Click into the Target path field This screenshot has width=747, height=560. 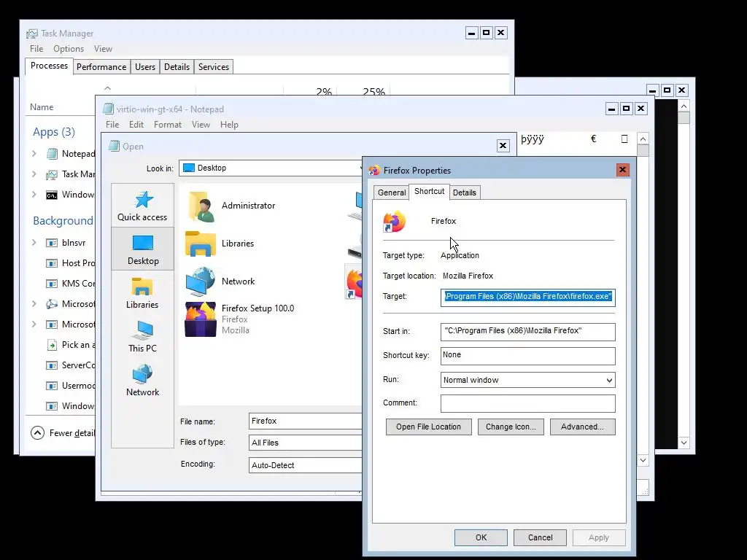[x=528, y=297]
